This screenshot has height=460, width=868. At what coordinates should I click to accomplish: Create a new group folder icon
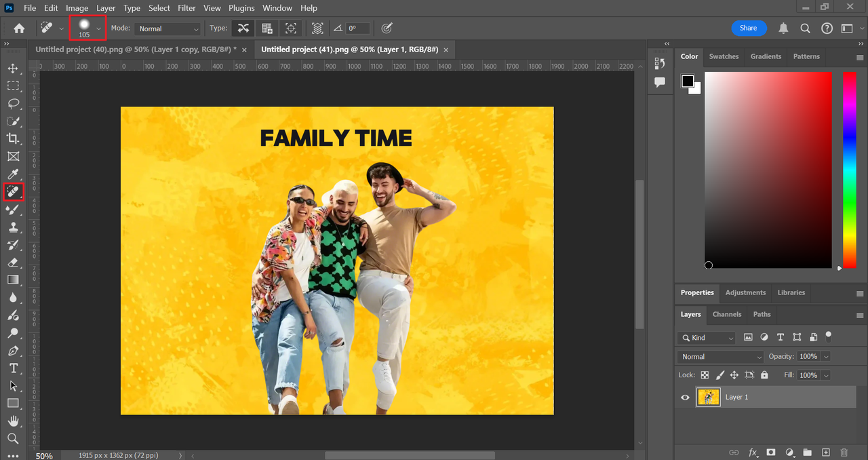pyautogui.click(x=807, y=453)
